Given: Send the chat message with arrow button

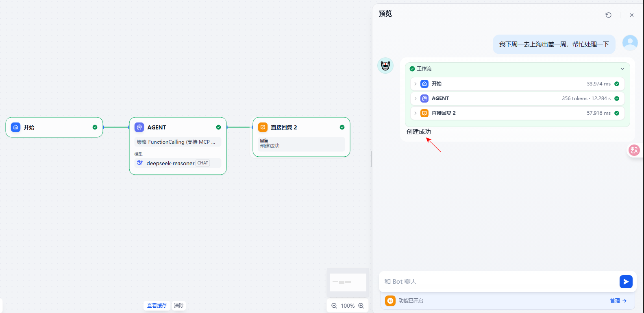Looking at the screenshot, I should pos(626,282).
